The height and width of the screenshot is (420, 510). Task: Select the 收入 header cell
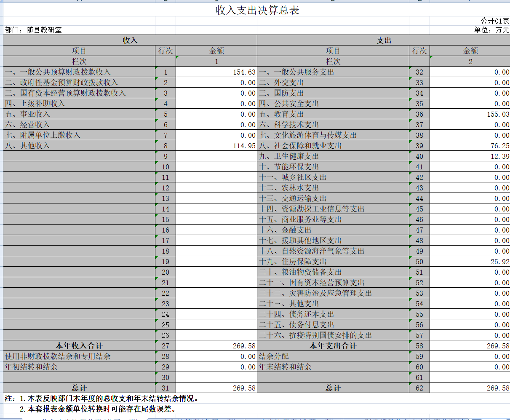click(x=130, y=40)
